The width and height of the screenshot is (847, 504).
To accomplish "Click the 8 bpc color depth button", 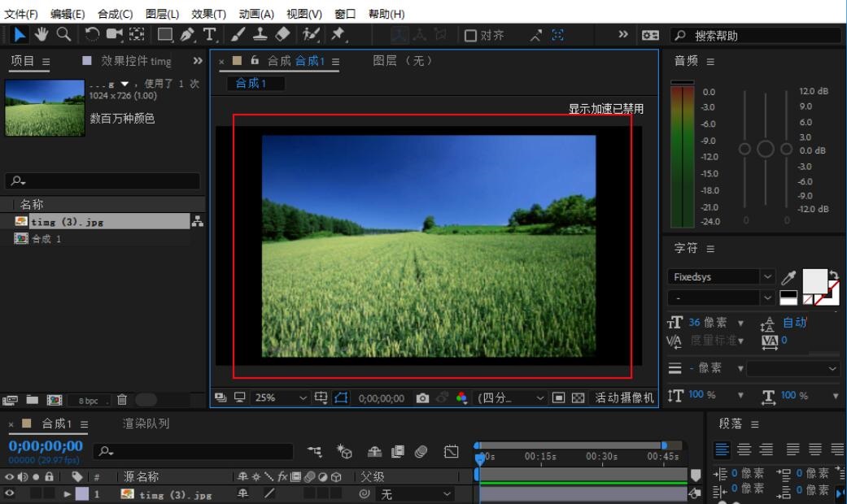I will (x=88, y=400).
